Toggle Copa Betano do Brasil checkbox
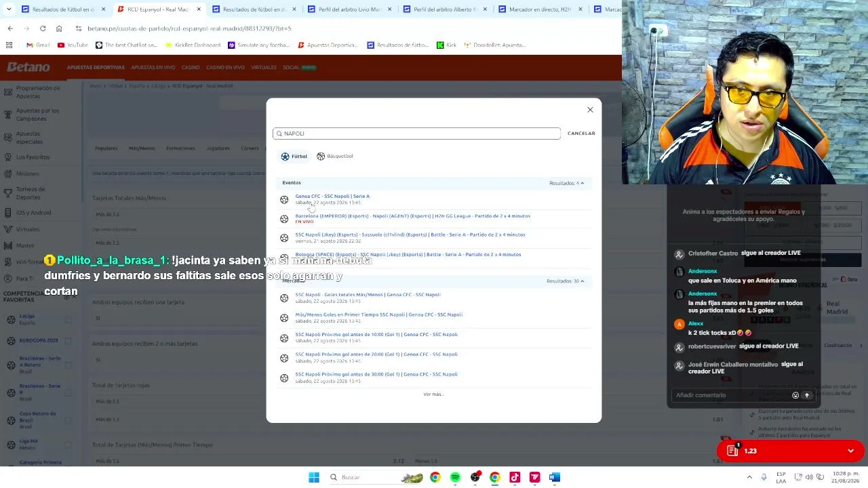The height and width of the screenshot is (488, 868). coord(68,420)
